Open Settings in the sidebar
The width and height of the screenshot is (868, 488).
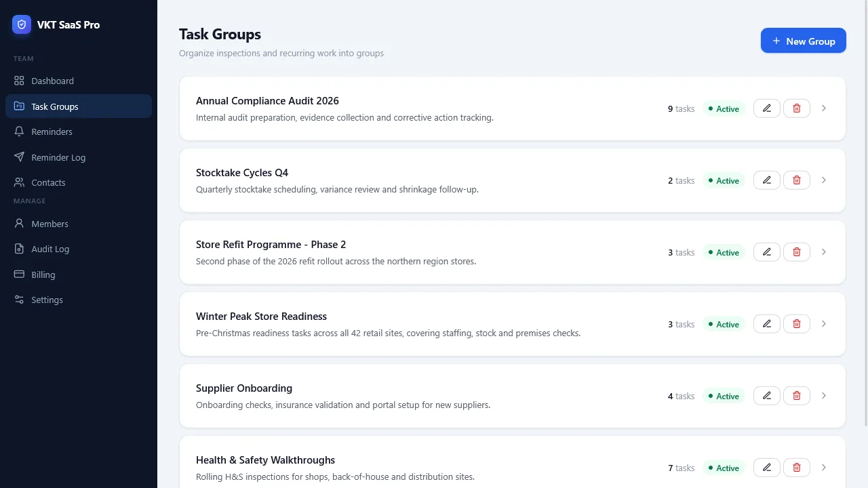(x=79, y=300)
